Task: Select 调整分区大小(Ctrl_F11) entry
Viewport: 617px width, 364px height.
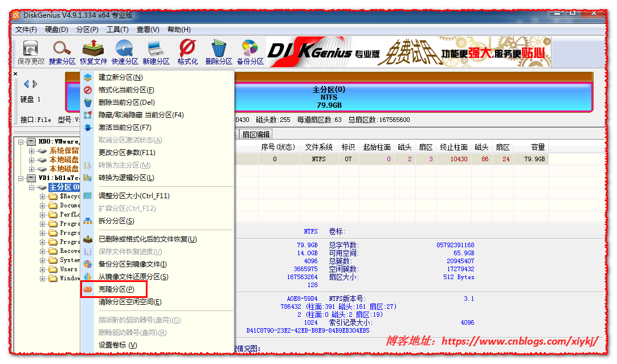Action: click(157, 195)
